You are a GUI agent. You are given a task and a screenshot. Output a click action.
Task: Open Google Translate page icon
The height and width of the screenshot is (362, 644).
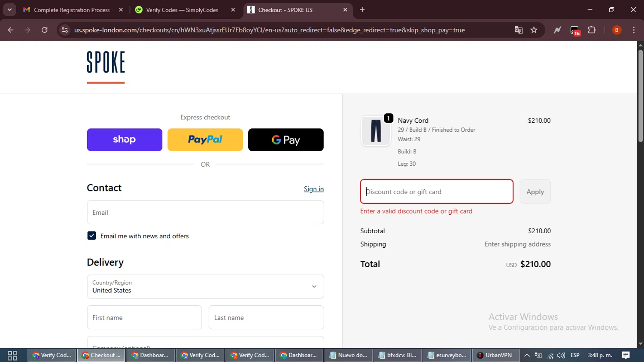coord(519,30)
